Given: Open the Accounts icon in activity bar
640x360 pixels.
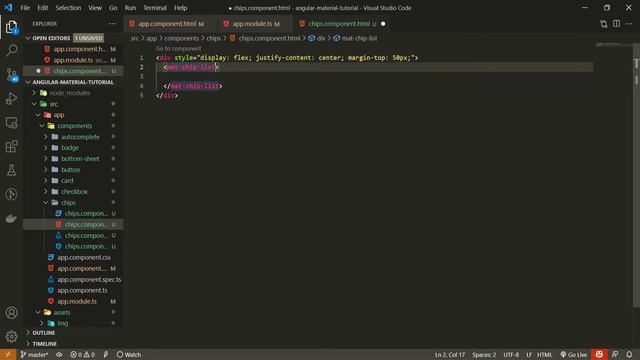Looking at the screenshot, I should (11, 313).
